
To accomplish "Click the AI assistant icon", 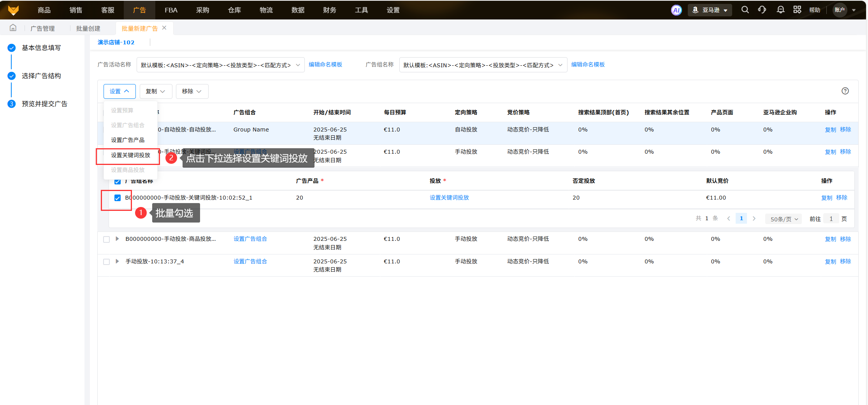I will [676, 10].
